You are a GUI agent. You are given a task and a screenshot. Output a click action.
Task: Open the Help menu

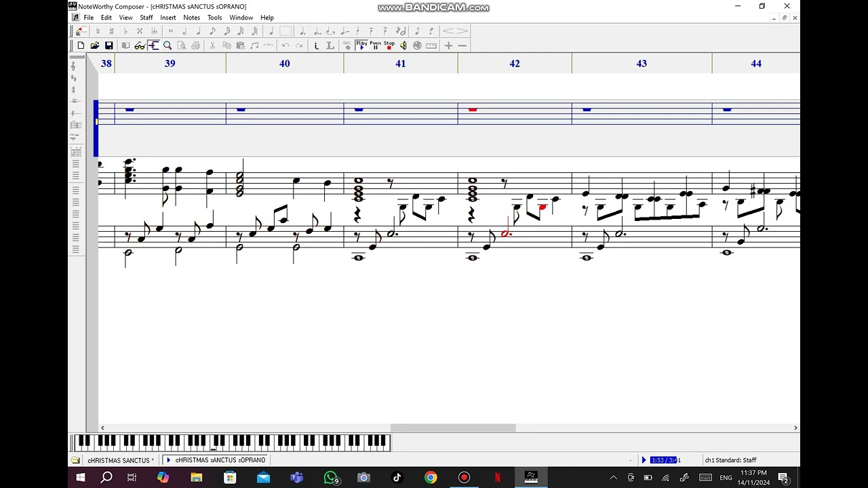pyautogui.click(x=267, y=18)
